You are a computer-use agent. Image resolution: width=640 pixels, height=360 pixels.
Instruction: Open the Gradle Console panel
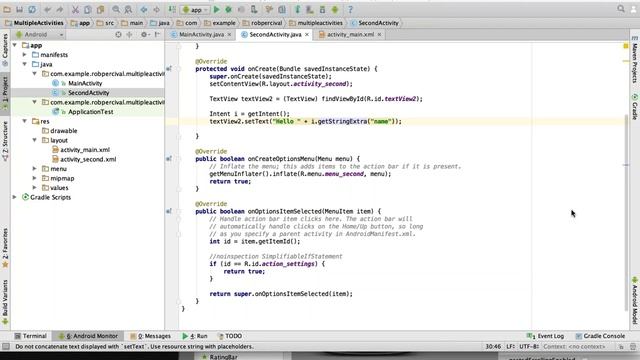(x=600, y=336)
